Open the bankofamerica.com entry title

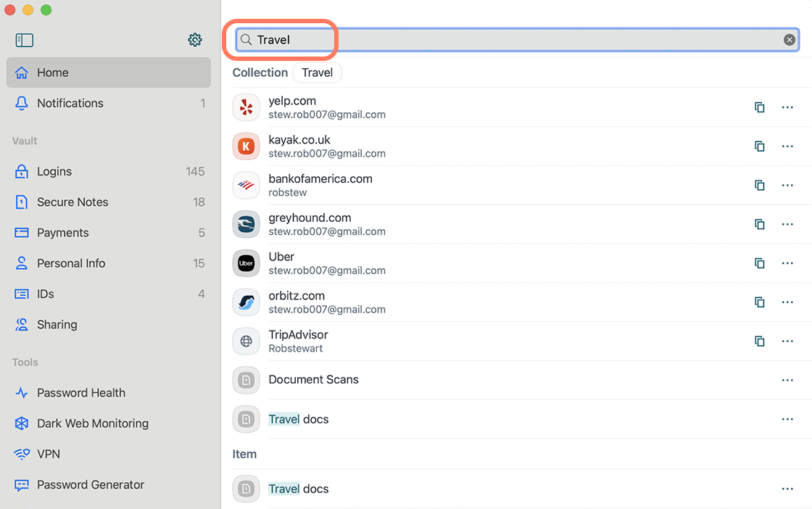320,178
